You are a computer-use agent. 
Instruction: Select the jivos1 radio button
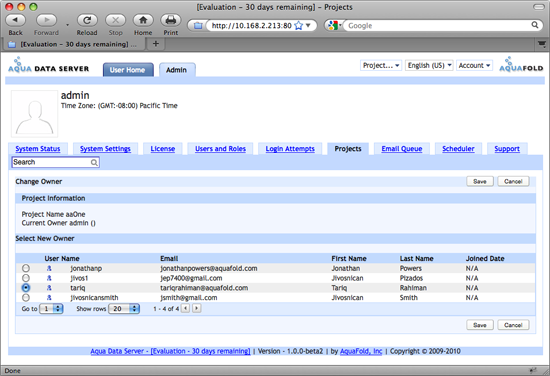click(26, 278)
